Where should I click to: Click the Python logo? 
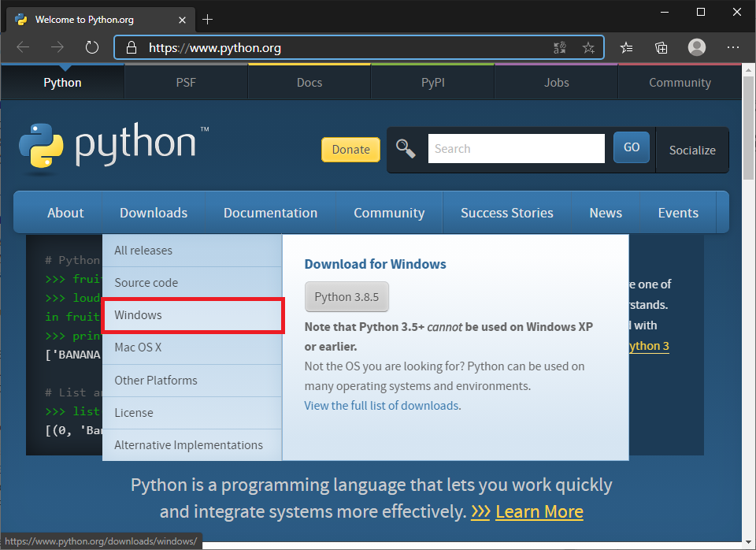(113, 147)
